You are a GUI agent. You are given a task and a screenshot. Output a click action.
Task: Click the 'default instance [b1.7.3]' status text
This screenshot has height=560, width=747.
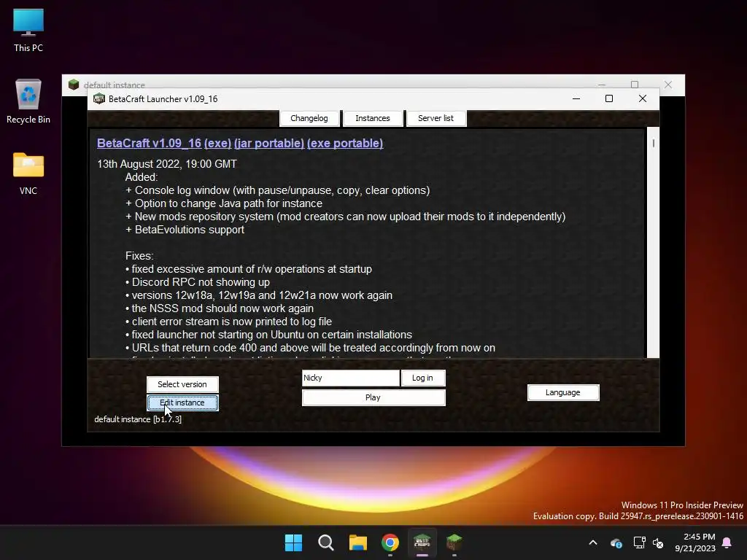(138, 419)
